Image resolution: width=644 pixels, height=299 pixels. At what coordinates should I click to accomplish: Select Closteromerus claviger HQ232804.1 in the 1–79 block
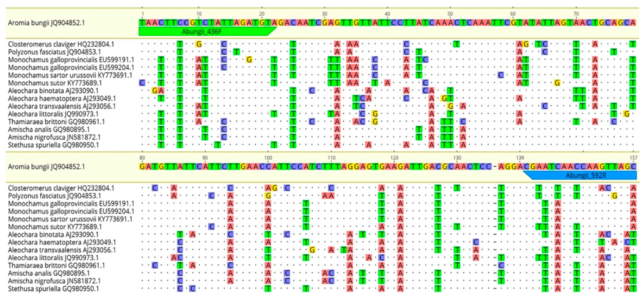(x=61, y=44)
